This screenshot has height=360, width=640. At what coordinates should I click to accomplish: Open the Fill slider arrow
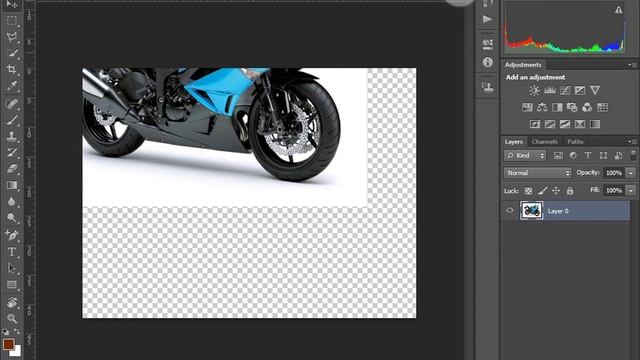point(631,191)
